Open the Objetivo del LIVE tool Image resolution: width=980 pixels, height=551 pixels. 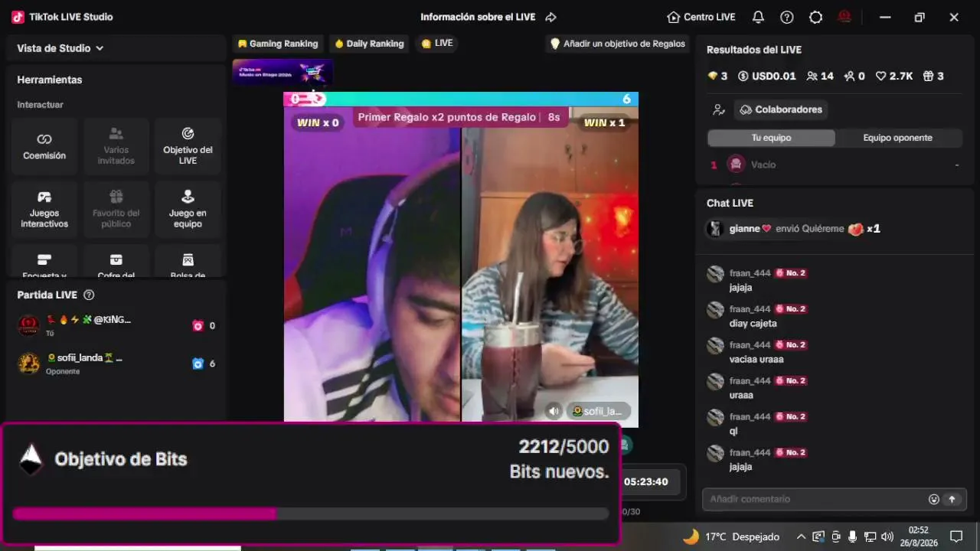(188, 146)
